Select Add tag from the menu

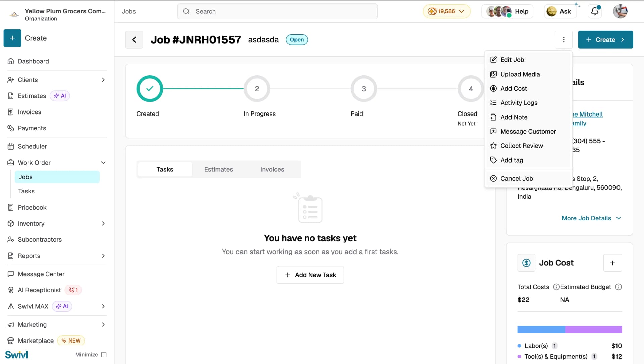click(528, 160)
